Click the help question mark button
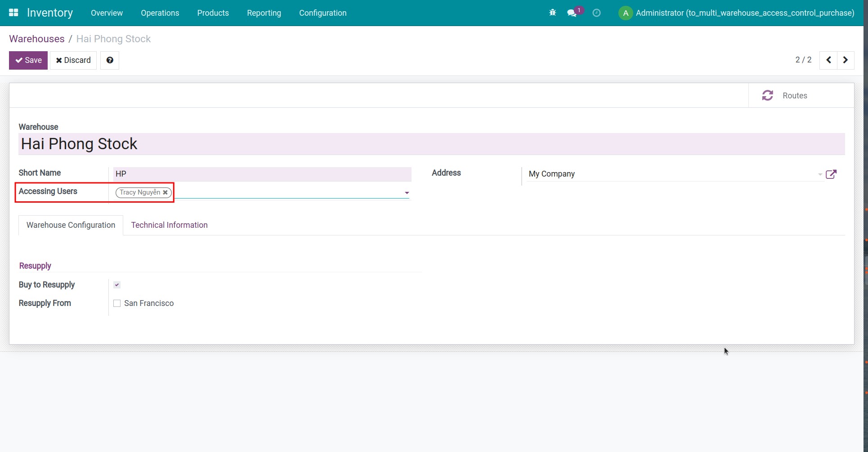 click(x=110, y=60)
